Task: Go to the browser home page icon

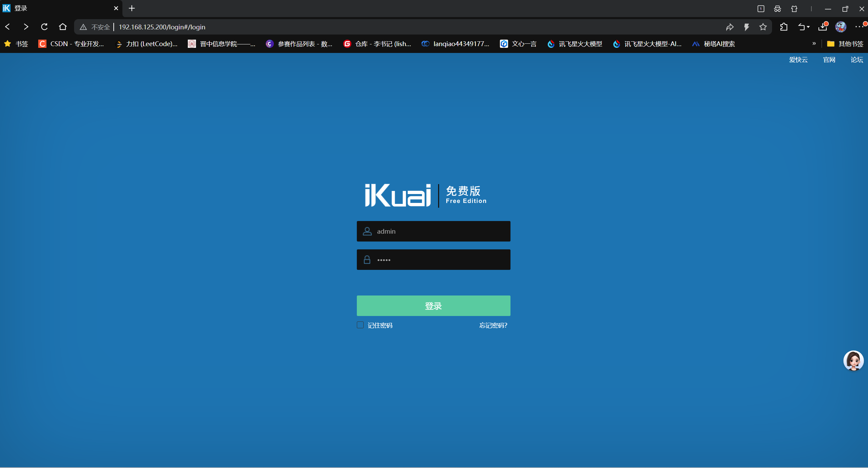Action: point(63,27)
